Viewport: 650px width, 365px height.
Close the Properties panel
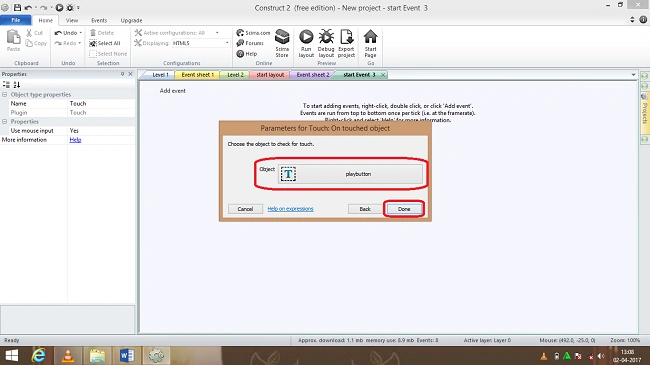(x=130, y=74)
